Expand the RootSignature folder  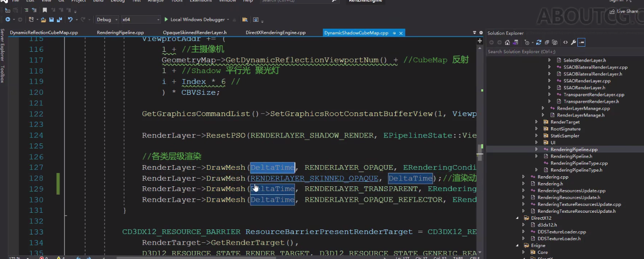coord(537,129)
